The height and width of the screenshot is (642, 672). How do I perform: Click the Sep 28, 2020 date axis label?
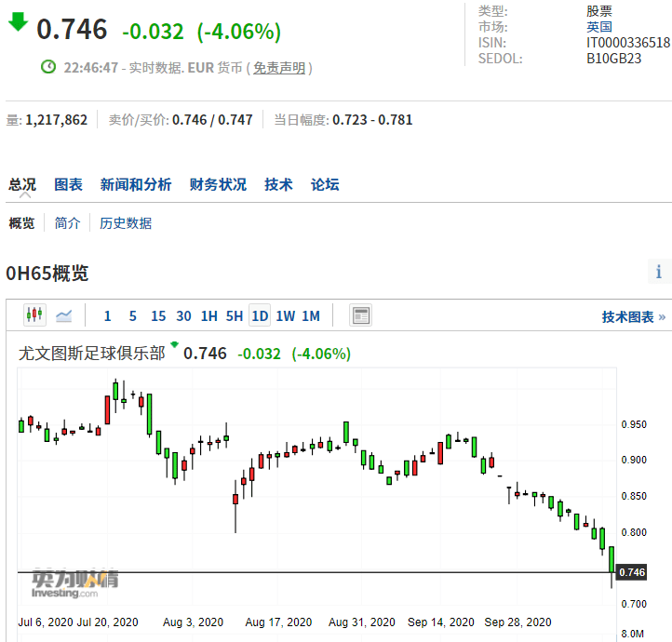click(x=517, y=622)
